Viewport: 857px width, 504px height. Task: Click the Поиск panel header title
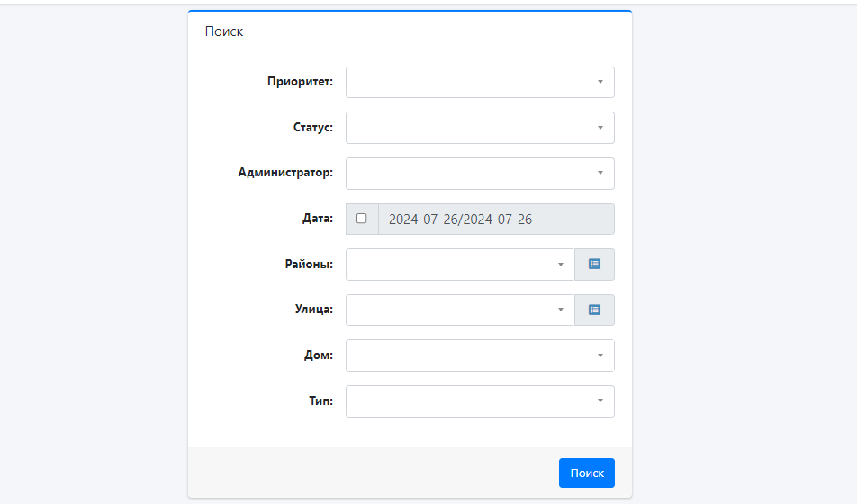224,31
